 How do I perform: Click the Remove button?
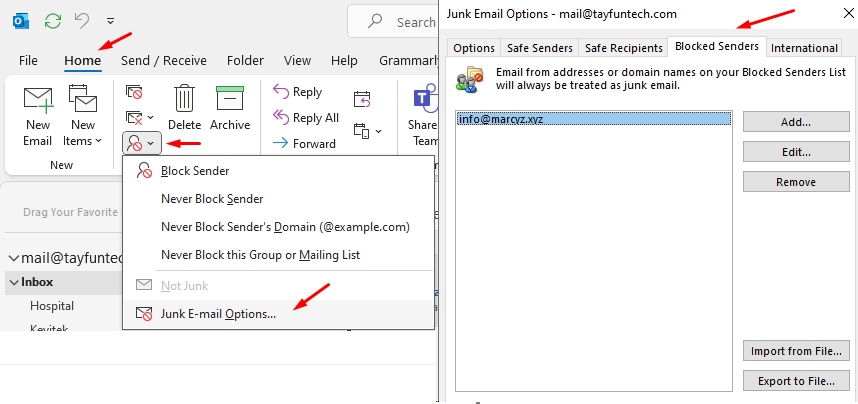point(795,182)
